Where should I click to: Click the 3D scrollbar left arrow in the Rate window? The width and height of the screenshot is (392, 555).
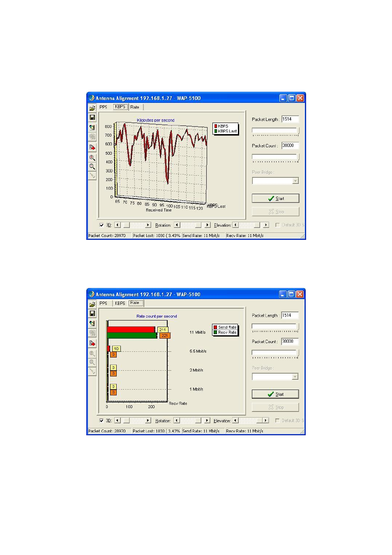pos(118,421)
